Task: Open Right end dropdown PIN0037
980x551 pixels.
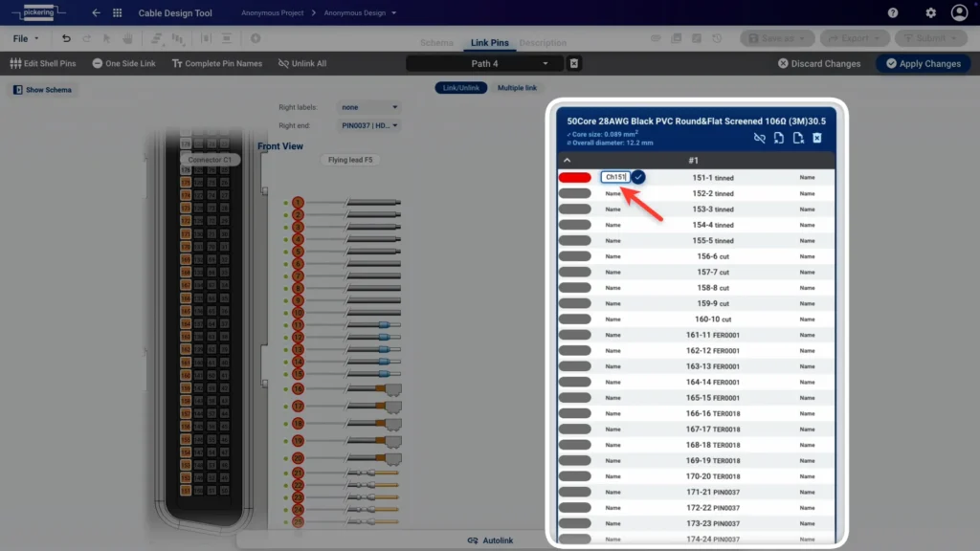Action: [368, 125]
